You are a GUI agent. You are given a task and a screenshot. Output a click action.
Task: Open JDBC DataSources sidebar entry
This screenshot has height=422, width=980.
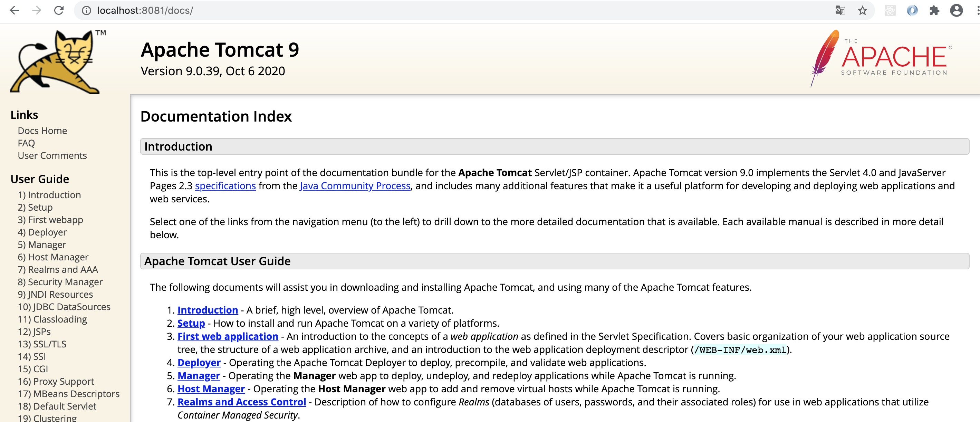point(64,307)
